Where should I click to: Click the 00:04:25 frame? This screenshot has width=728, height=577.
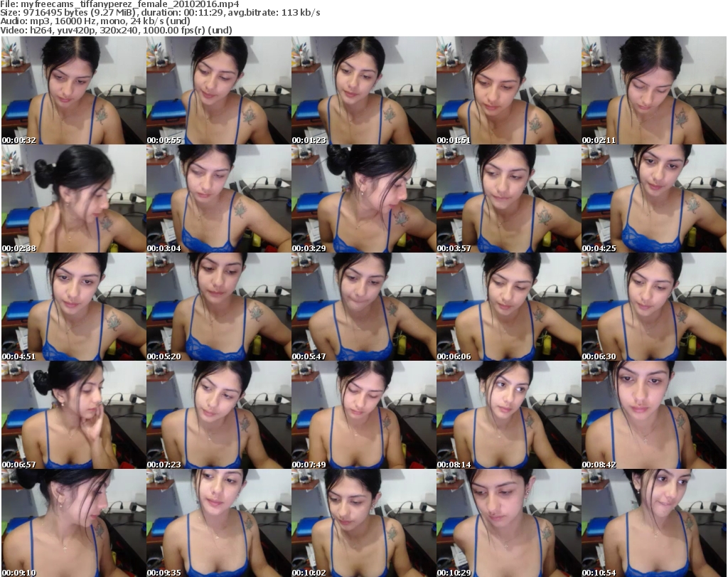[654, 198]
